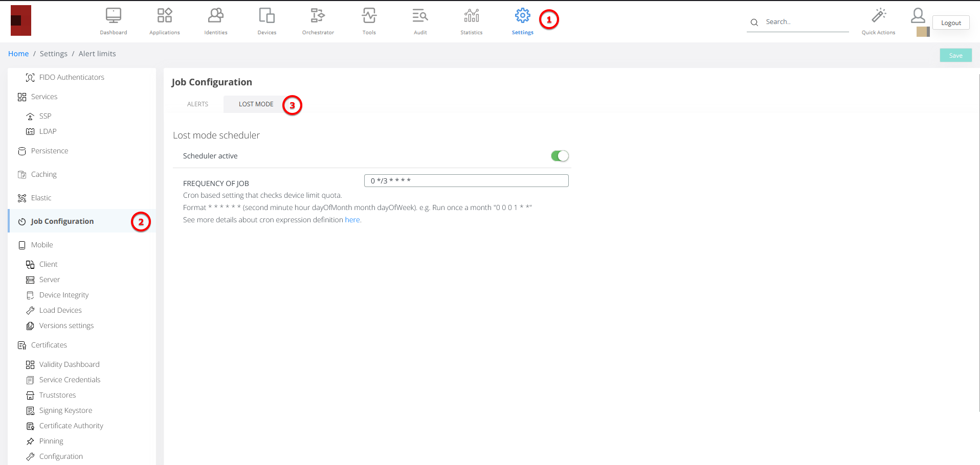The width and height of the screenshot is (980, 465).
Task: Select the LOST MODE tab
Action: [x=256, y=104]
